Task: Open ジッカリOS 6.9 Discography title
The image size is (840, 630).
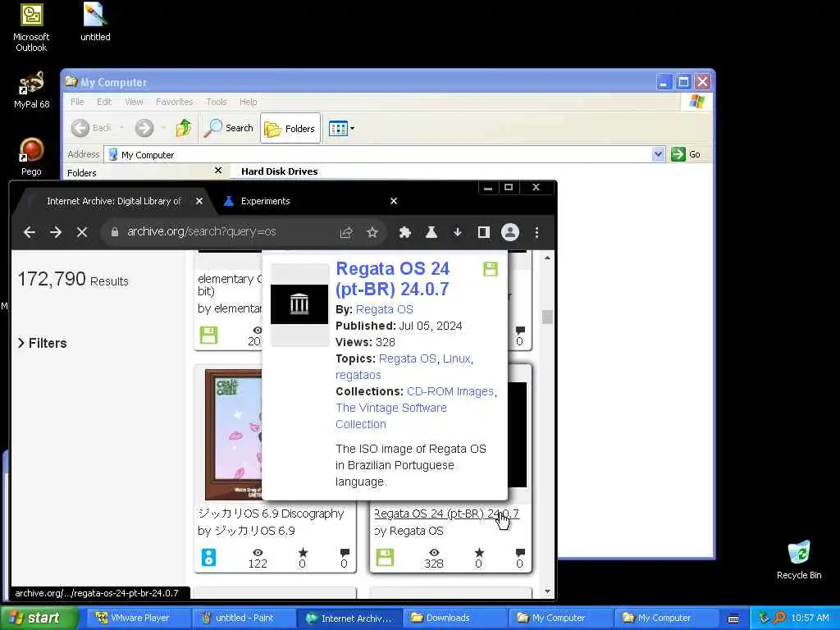Action: click(271, 514)
